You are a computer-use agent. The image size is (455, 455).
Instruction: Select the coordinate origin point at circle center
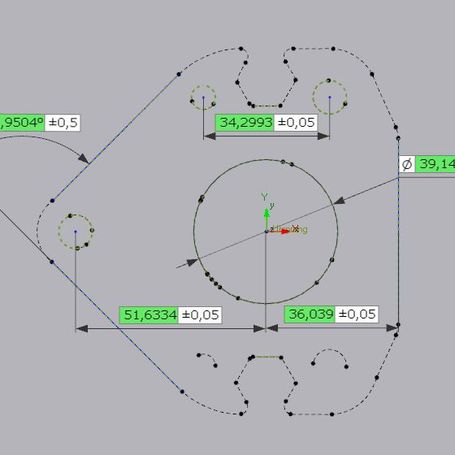click(266, 231)
